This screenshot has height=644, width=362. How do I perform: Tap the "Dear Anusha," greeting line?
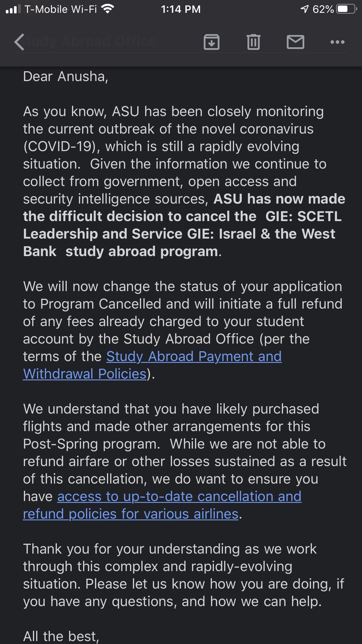pos(66,77)
